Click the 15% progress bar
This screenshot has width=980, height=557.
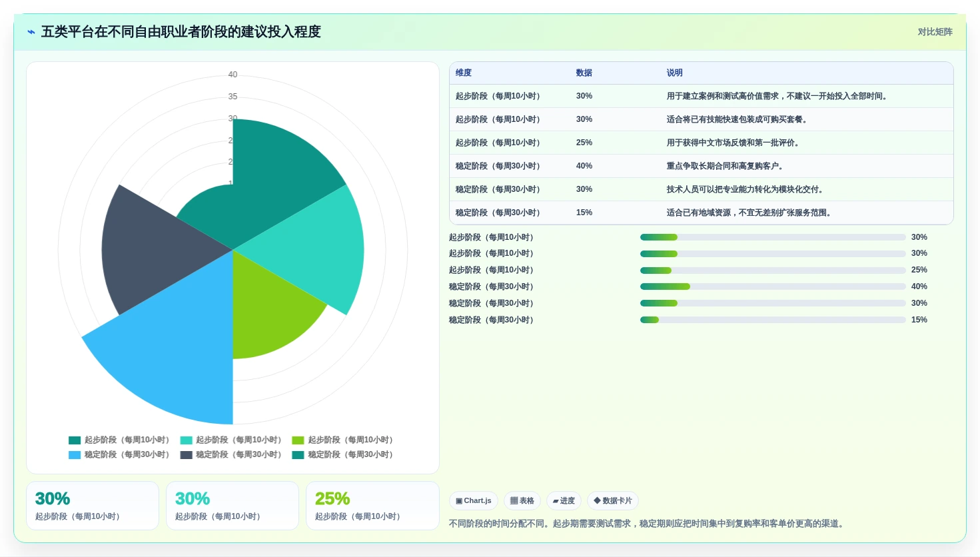pos(773,320)
